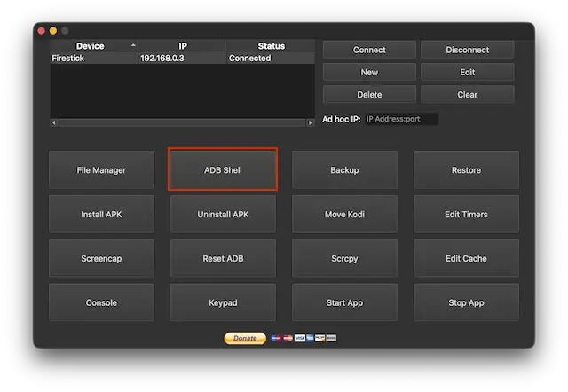
Task: Click the Start App button
Action: point(344,302)
